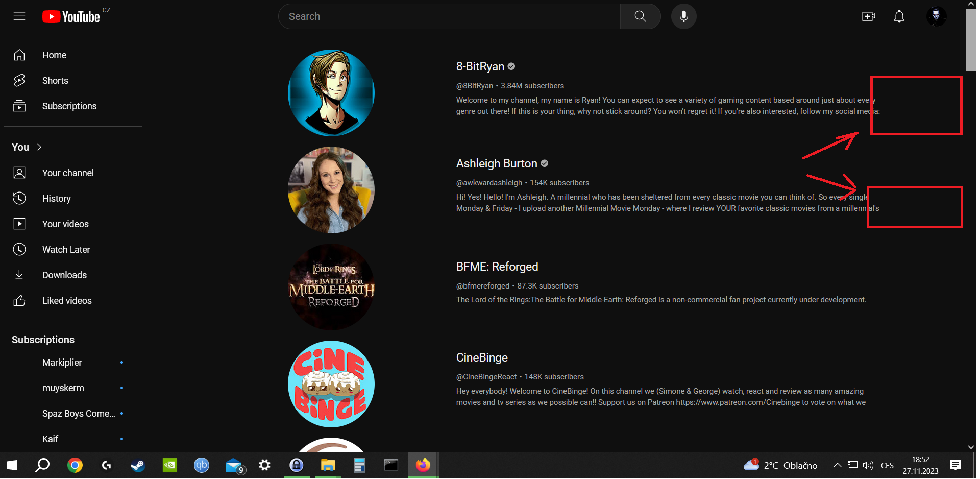Click the search magnifier button

coord(640,16)
